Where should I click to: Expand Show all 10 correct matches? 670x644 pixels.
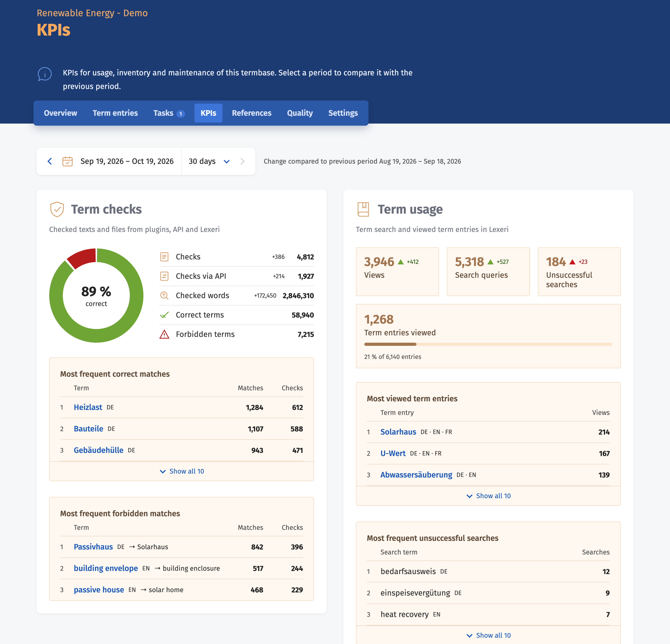[182, 471]
